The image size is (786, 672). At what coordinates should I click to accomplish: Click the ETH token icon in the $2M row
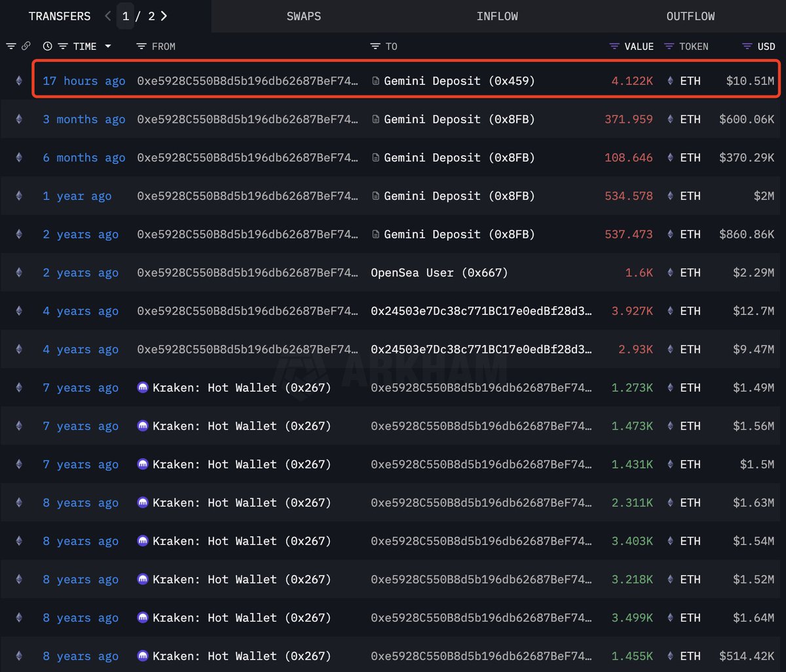coord(670,196)
